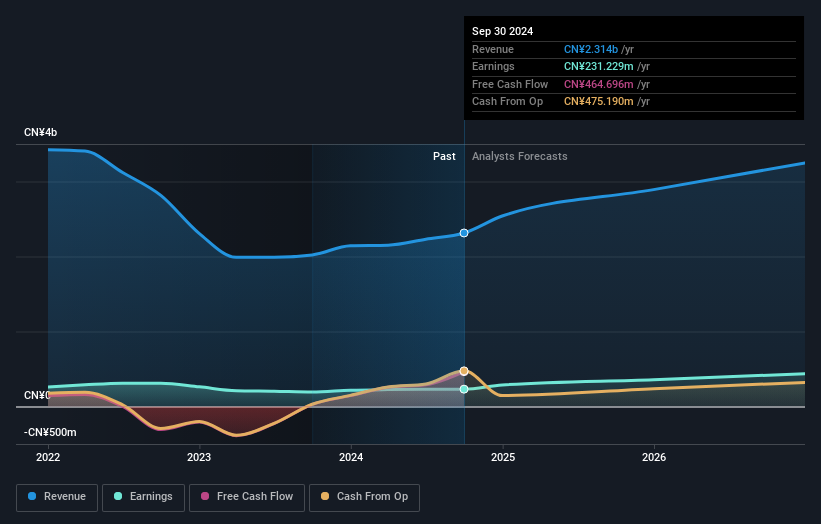Image resolution: width=821 pixels, height=524 pixels.
Task: Toggle the Earnings legend button
Action: (143, 497)
